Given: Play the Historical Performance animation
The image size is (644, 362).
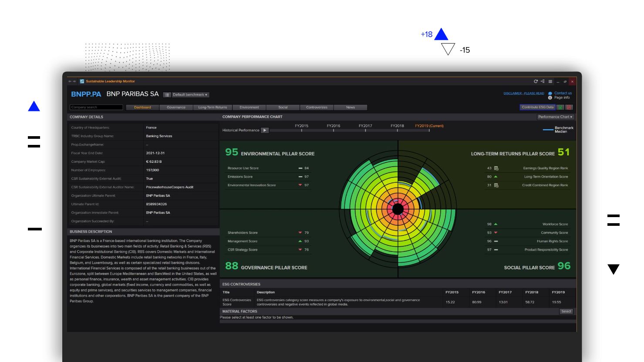Looking at the screenshot, I should coord(265,130).
